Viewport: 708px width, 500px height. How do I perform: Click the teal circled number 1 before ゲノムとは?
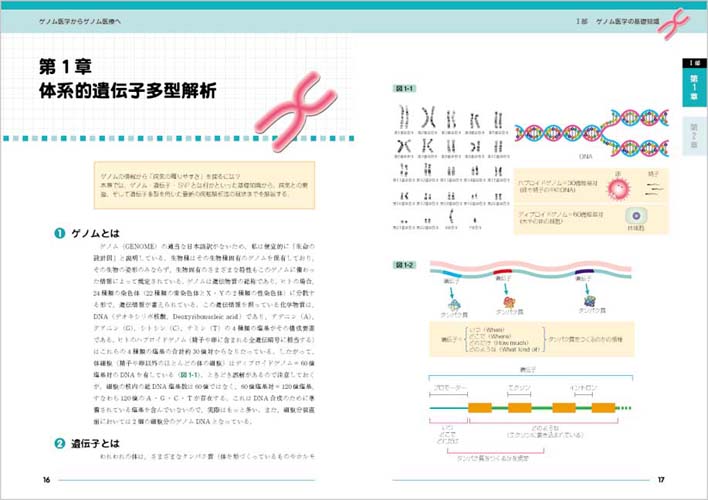click(60, 233)
